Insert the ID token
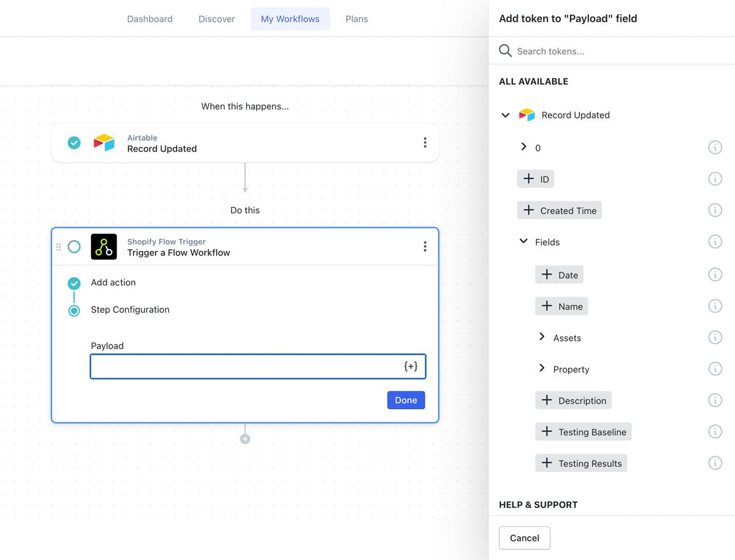Screen dimensions: 735x560 click(535, 179)
